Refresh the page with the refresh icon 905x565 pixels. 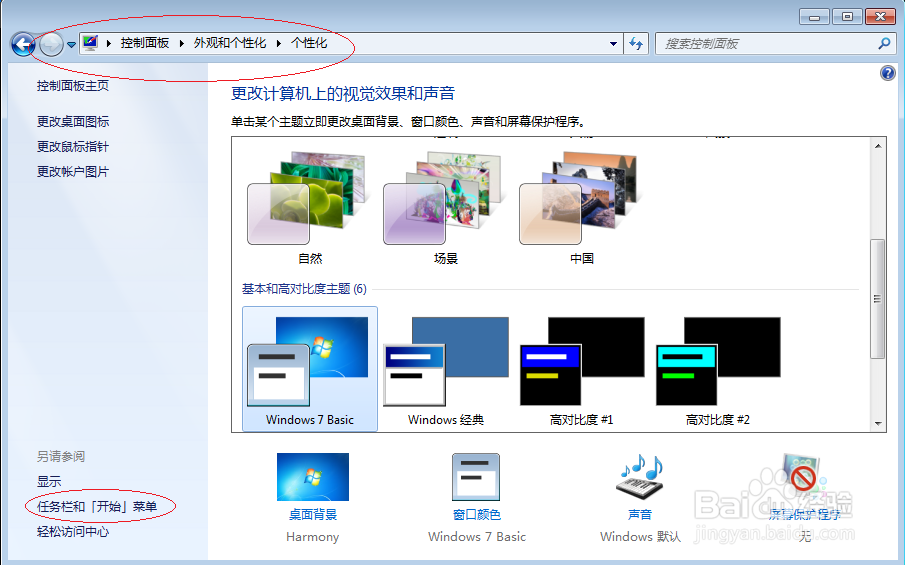[x=635, y=44]
